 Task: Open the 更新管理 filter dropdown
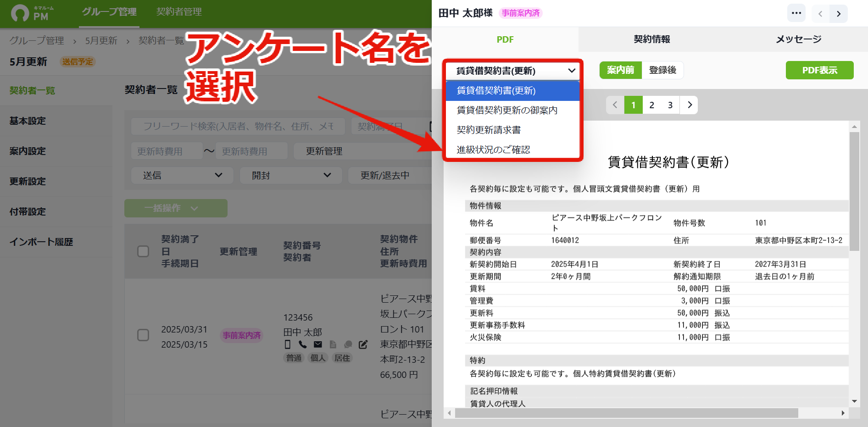(x=362, y=151)
